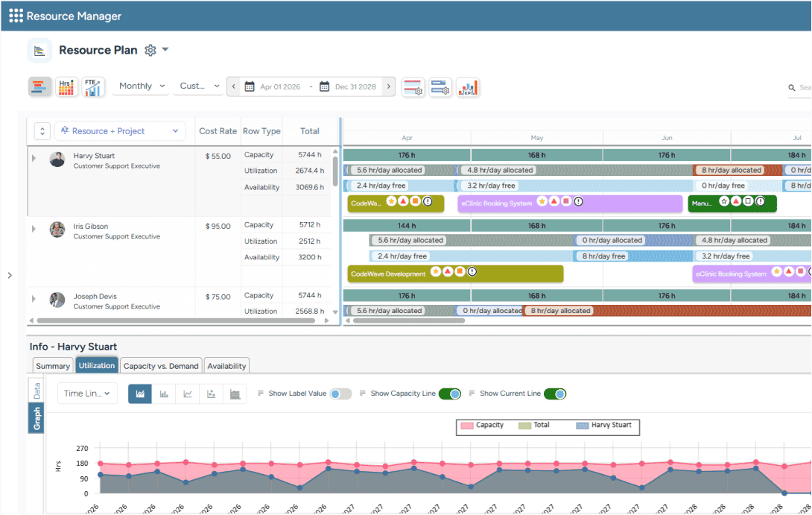Viewport: 812px width, 515px height.
Task: Toggle Show Capacity Line switch
Action: pos(450,394)
